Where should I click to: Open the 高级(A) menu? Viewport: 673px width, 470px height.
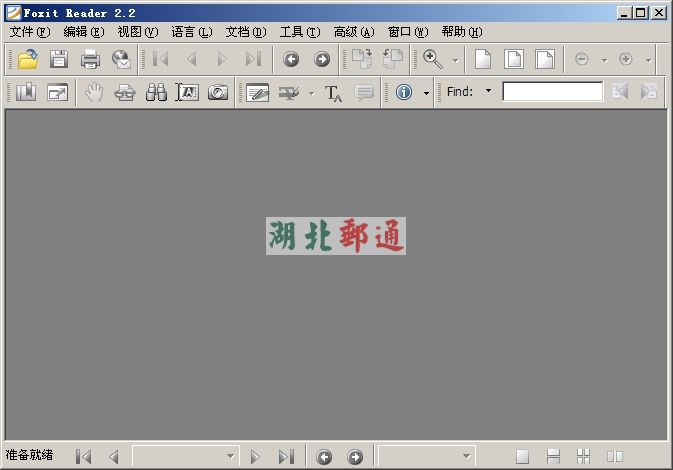[354, 32]
